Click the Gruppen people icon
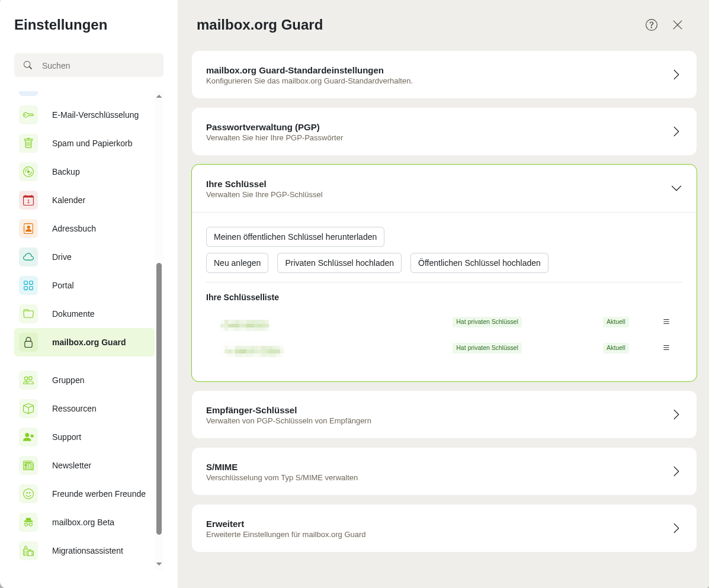709x588 pixels. pyautogui.click(x=28, y=381)
